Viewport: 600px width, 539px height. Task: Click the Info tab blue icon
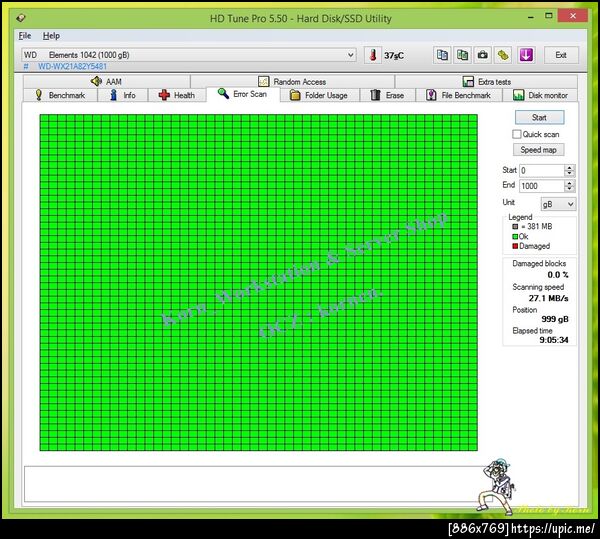click(113, 95)
